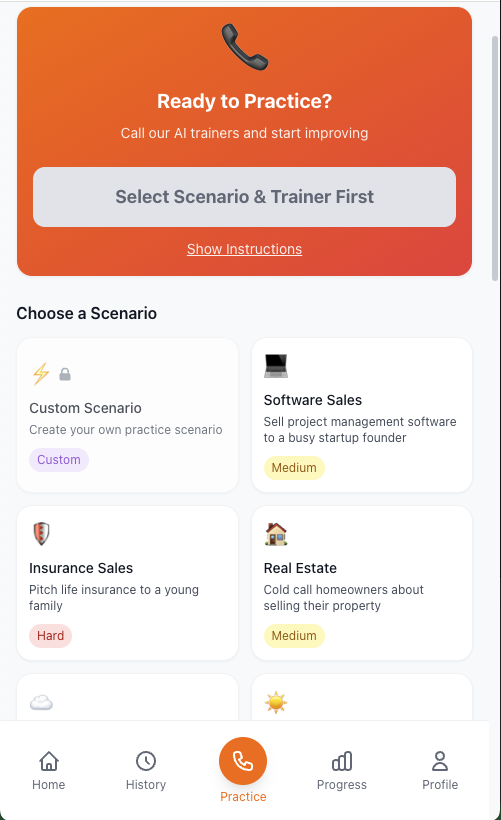Viewport: 501px width, 820px height.
Task: Click Select Scenario & Trainer First button
Action: tap(244, 197)
